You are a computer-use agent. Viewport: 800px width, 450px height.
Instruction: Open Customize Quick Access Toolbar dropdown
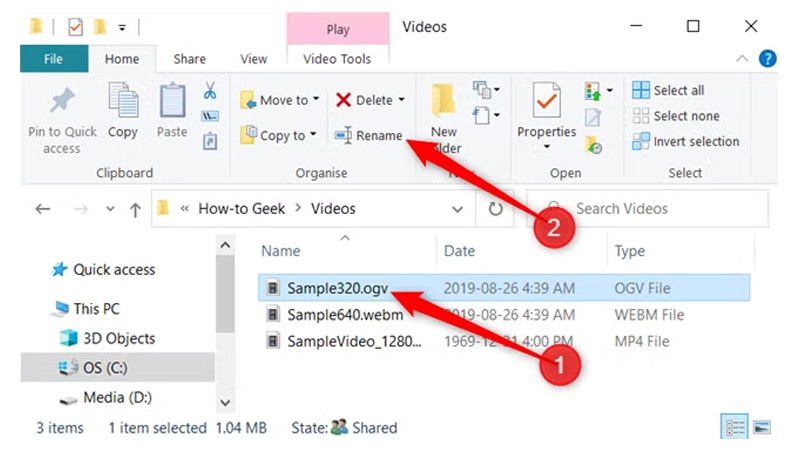point(122,28)
